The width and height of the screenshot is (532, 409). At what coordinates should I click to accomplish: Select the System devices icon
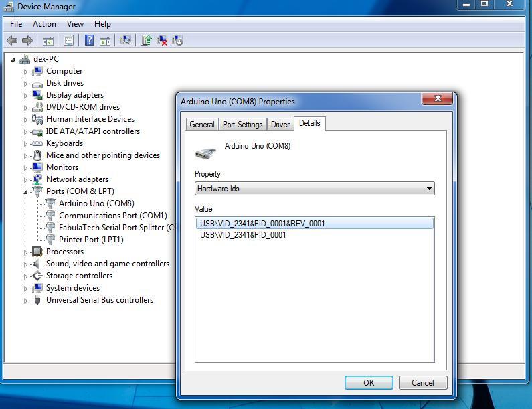pos(37,288)
